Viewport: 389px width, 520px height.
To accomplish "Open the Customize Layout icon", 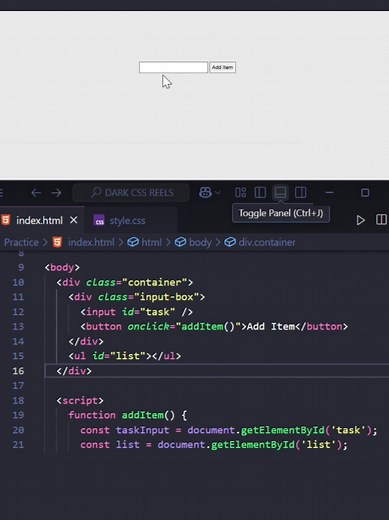I will click(x=240, y=192).
